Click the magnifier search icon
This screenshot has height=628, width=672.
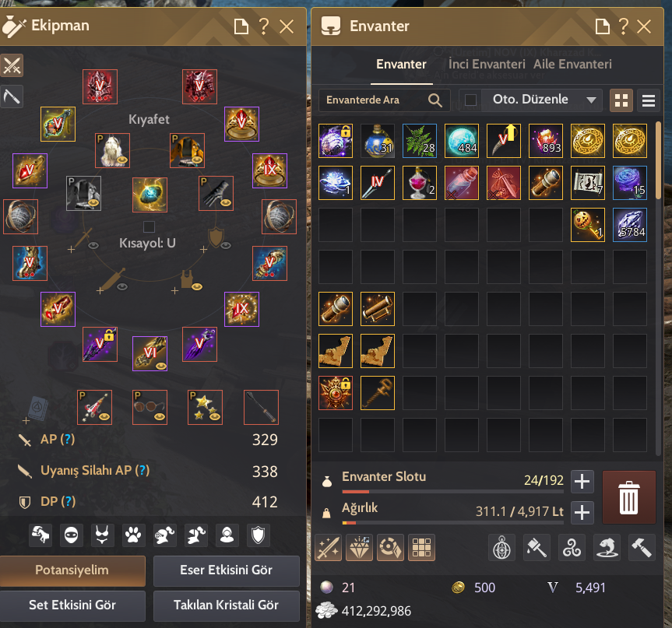click(x=435, y=100)
